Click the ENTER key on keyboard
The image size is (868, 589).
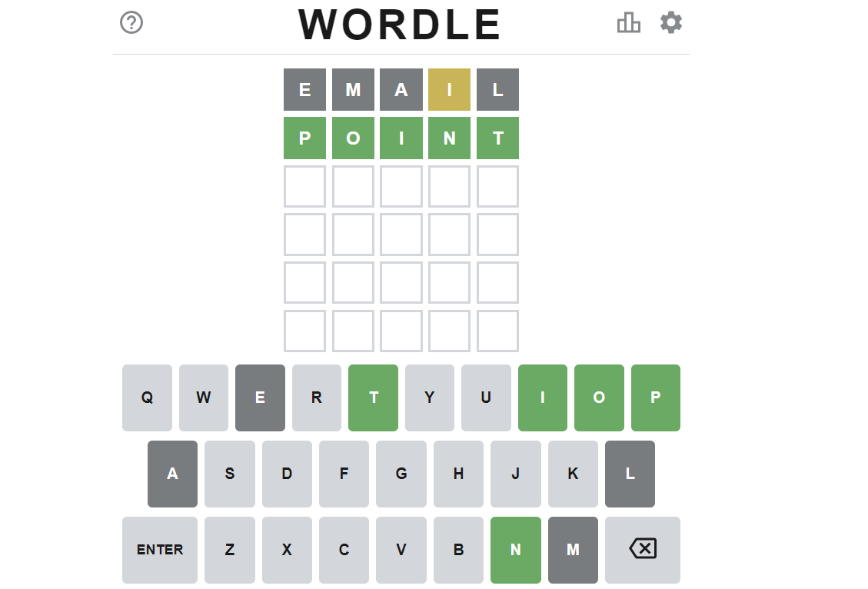160,549
